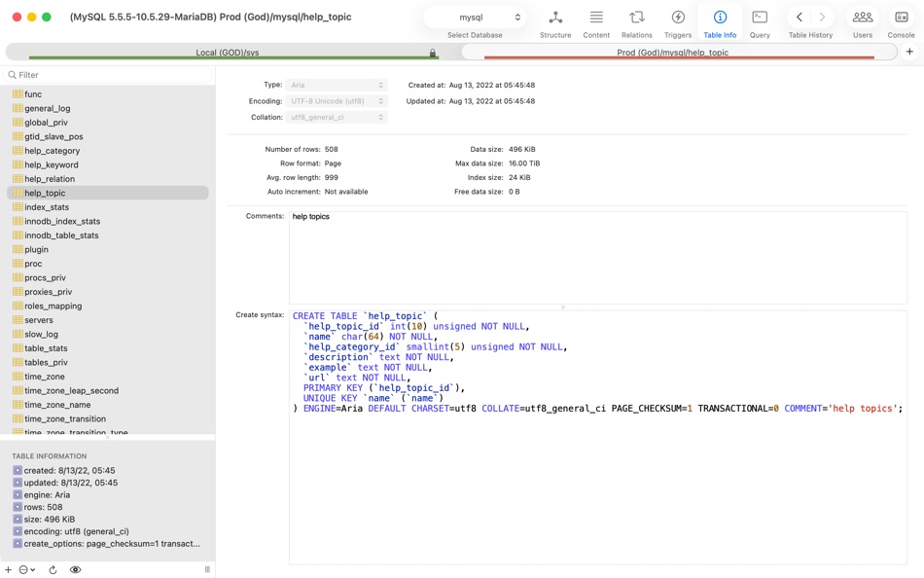Click the 'engine: Aria' info entry
This screenshot has height=578, width=924.
tap(41, 495)
